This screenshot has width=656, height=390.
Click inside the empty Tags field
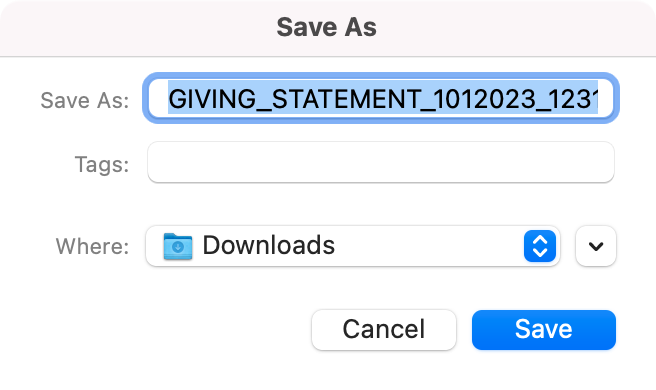click(x=381, y=162)
